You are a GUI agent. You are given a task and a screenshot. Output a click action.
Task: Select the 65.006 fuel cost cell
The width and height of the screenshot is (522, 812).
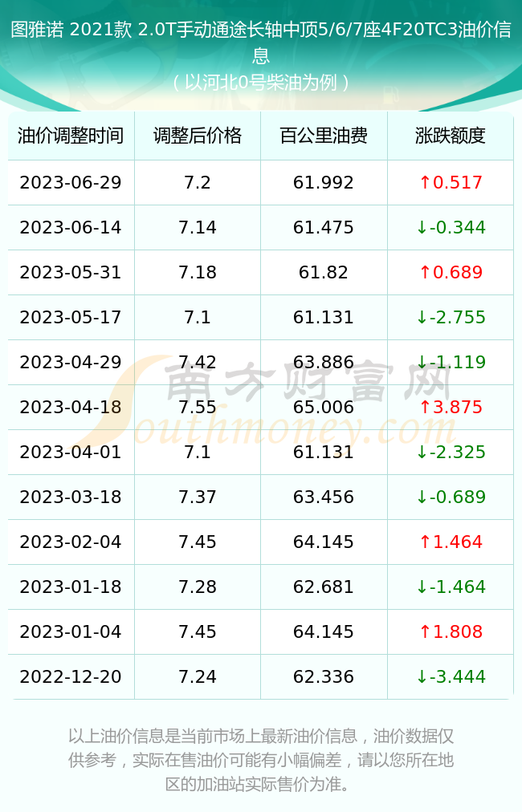(x=324, y=407)
